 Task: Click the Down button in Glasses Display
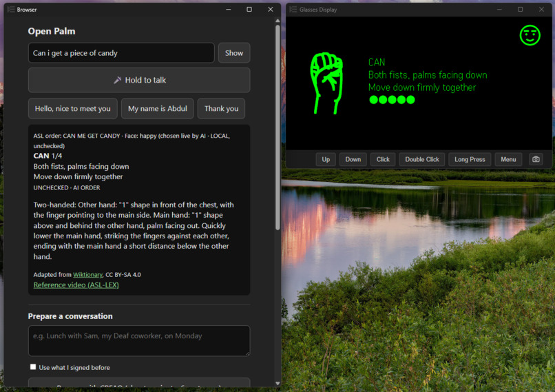point(353,159)
